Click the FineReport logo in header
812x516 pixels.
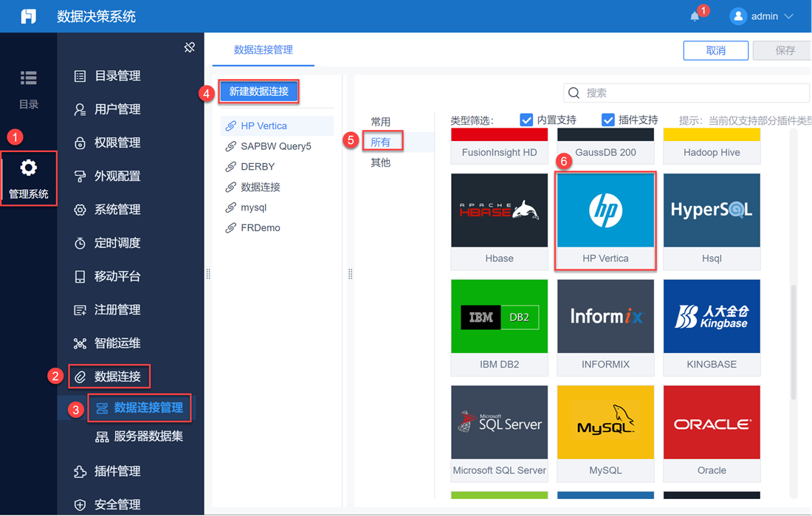(29, 16)
